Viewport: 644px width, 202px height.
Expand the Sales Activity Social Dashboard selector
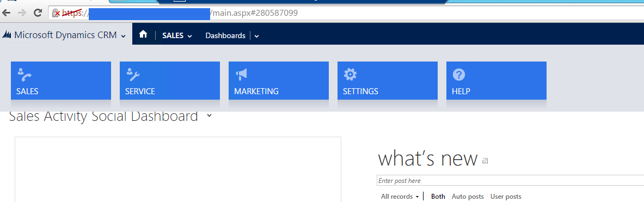point(210,116)
